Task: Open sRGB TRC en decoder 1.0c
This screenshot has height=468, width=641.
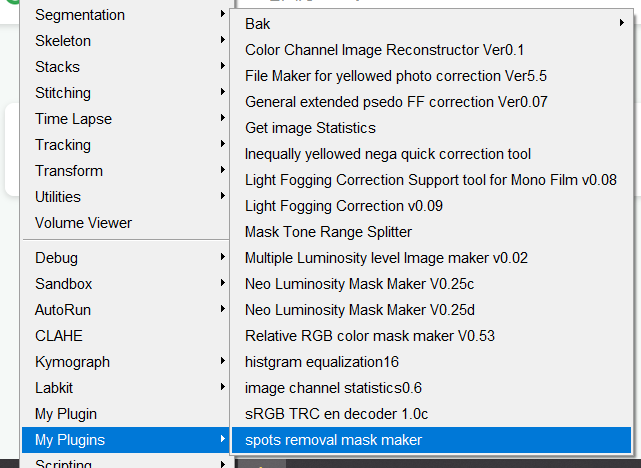Action: (337, 414)
